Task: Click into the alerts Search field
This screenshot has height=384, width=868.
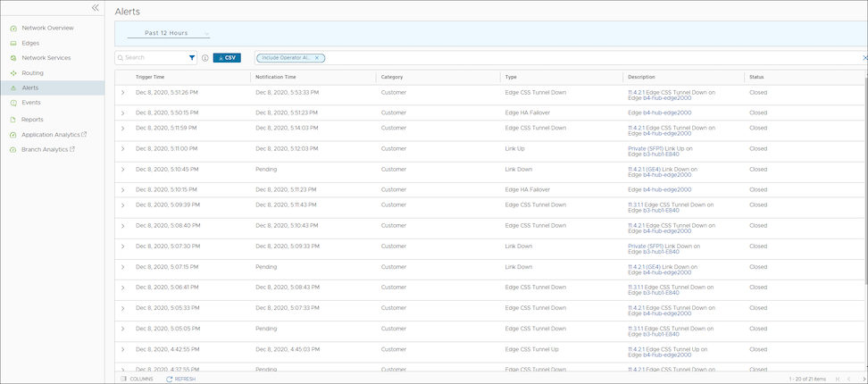Action: point(152,58)
